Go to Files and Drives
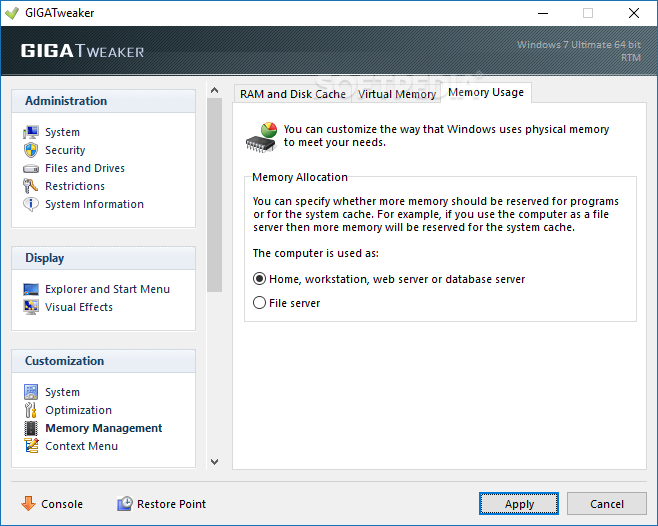Image resolution: width=658 pixels, height=526 pixels. (85, 168)
